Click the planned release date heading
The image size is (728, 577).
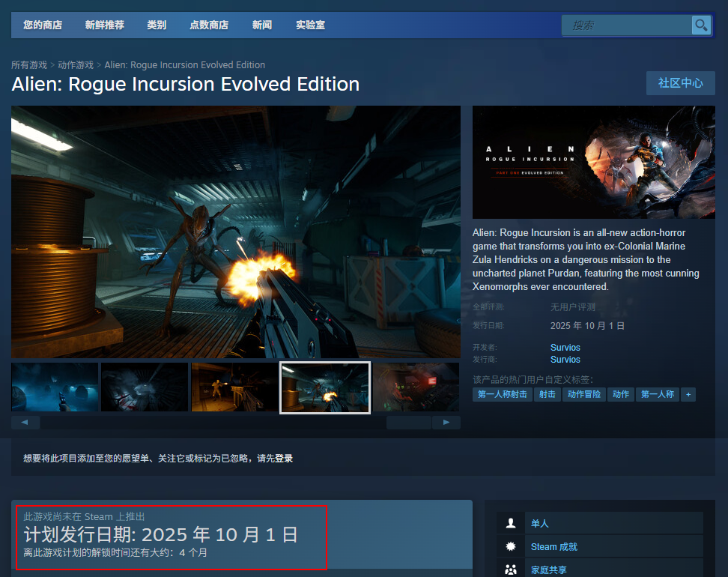click(160, 535)
